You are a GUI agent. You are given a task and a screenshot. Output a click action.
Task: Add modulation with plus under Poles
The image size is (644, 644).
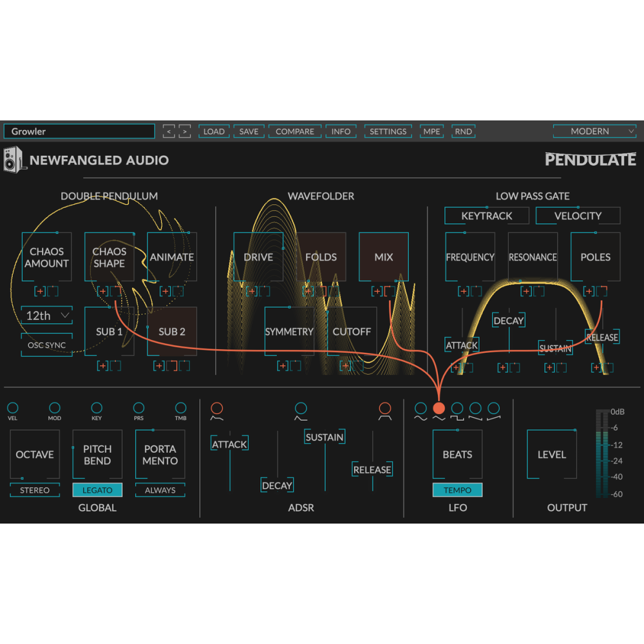(x=589, y=291)
